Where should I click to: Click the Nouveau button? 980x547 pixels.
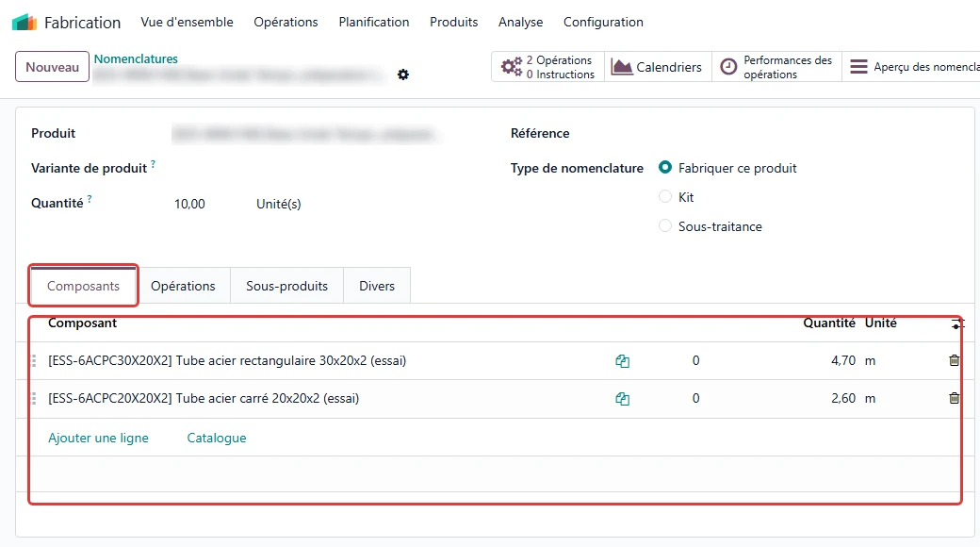click(x=53, y=67)
